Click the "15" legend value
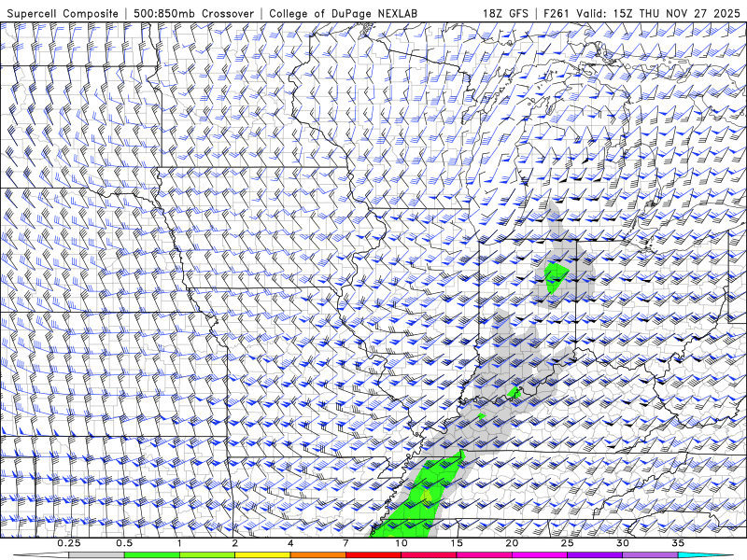This screenshot has height=560, width=747. pyautogui.click(x=457, y=543)
